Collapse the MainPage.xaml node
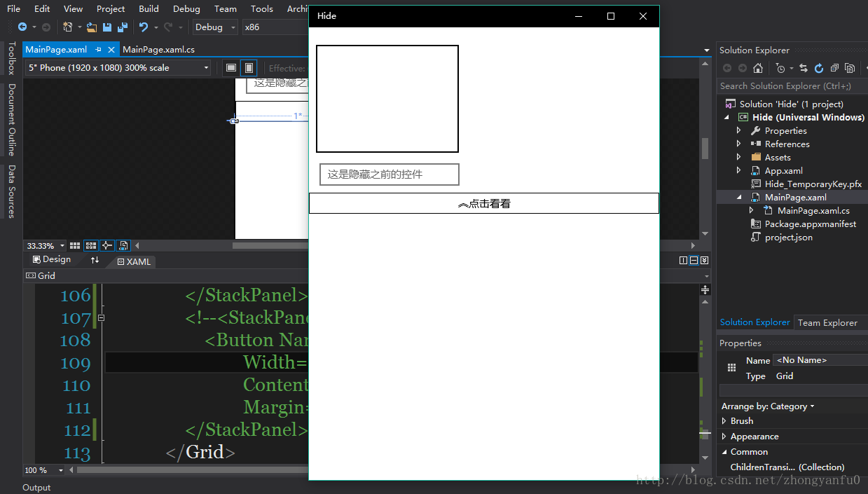This screenshot has width=868, height=494. coord(738,198)
